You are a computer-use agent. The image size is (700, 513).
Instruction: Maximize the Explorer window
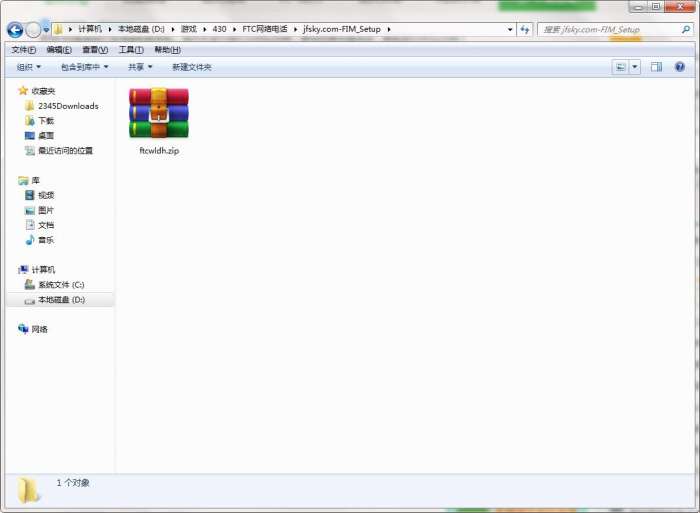pos(656,6)
